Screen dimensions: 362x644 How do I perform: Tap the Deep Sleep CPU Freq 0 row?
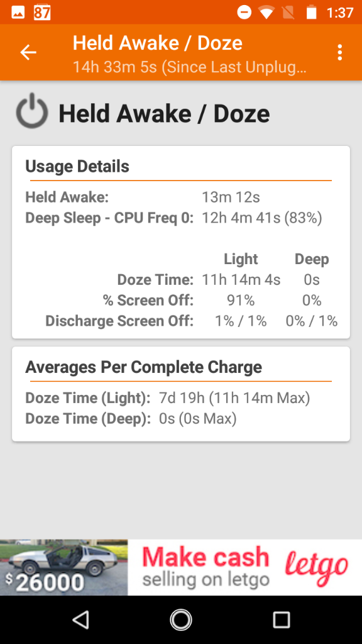tap(173, 218)
